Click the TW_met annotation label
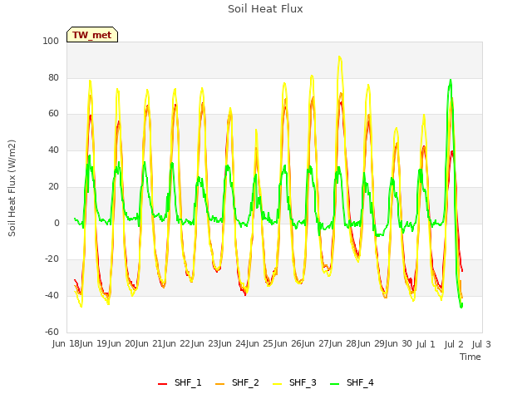 click(92, 35)
